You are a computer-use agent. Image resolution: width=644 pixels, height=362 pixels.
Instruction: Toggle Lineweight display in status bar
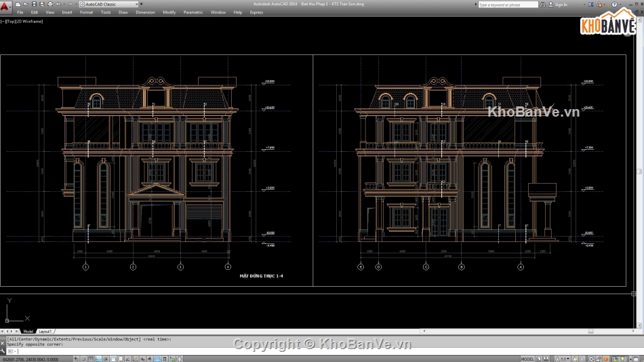click(150, 359)
